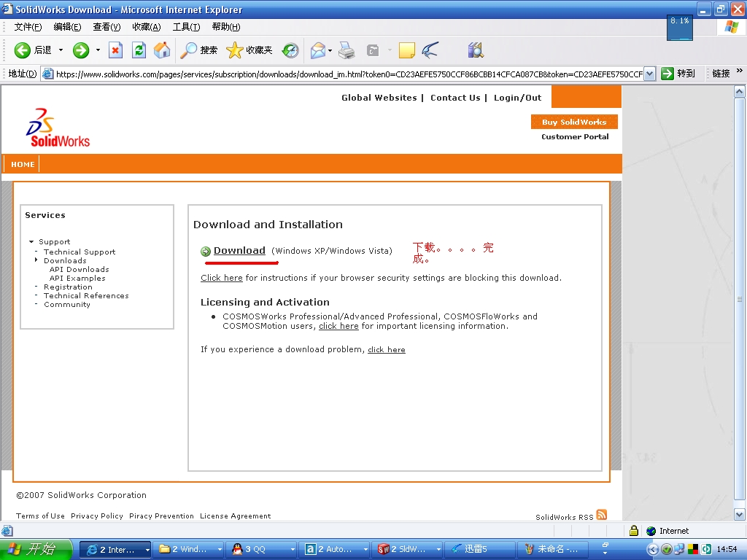
Task: Open the Mail envelope icon
Action: pos(317,50)
